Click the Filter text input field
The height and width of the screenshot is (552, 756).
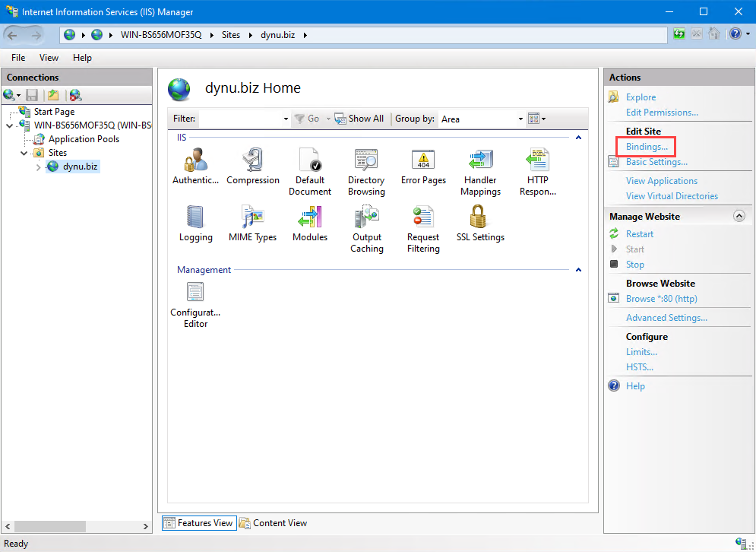(x=241, y=119)
